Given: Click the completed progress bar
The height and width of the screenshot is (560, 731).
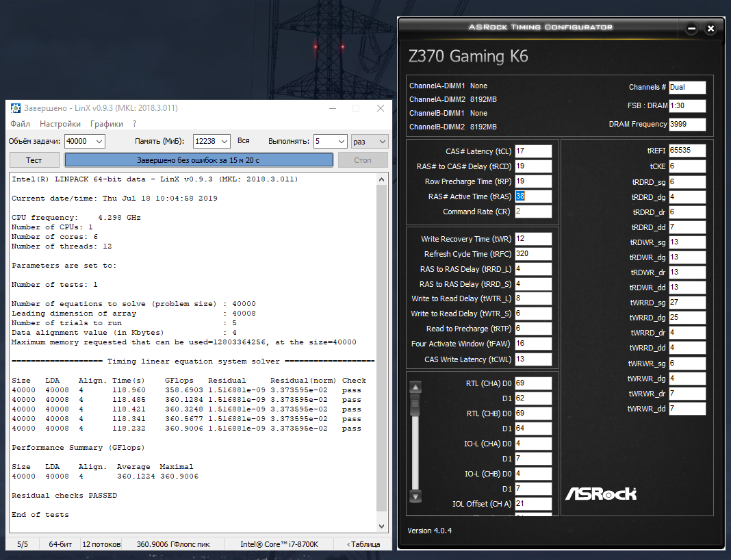Looking at the screenshot, I should click(198, 160).
